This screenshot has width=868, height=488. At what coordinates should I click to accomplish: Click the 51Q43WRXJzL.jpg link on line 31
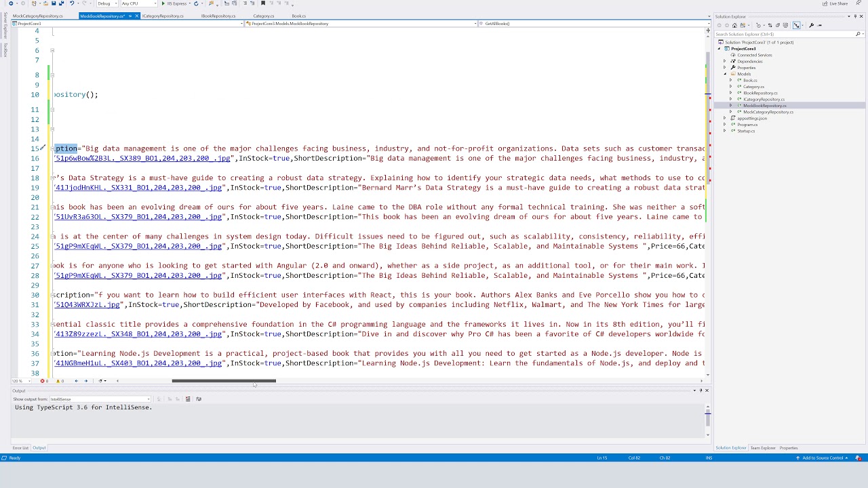87,305
